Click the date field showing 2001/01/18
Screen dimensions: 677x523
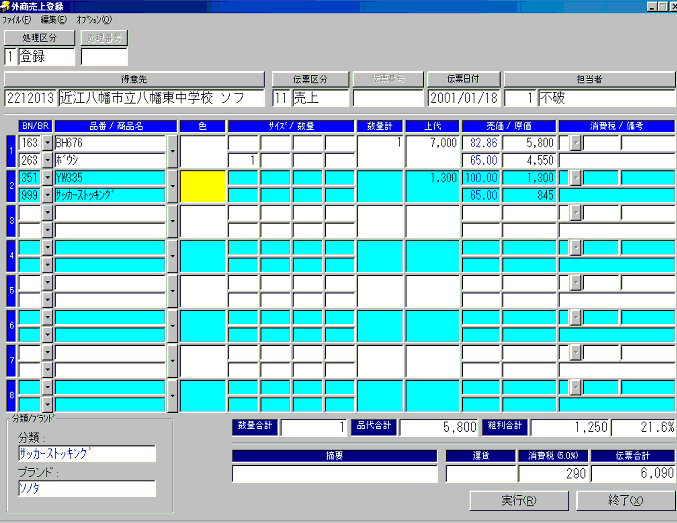pyautogui.click(x=463, y=98)
